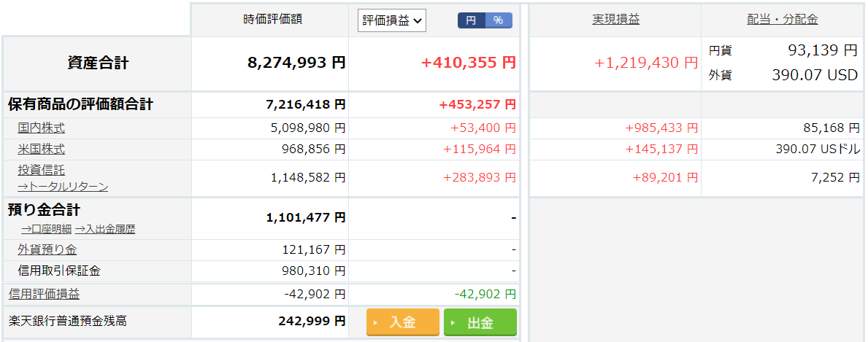Viewport: 868px width, 342px height.
Task: Select the 資産合計 row label
Action: [x=98, y=63]
